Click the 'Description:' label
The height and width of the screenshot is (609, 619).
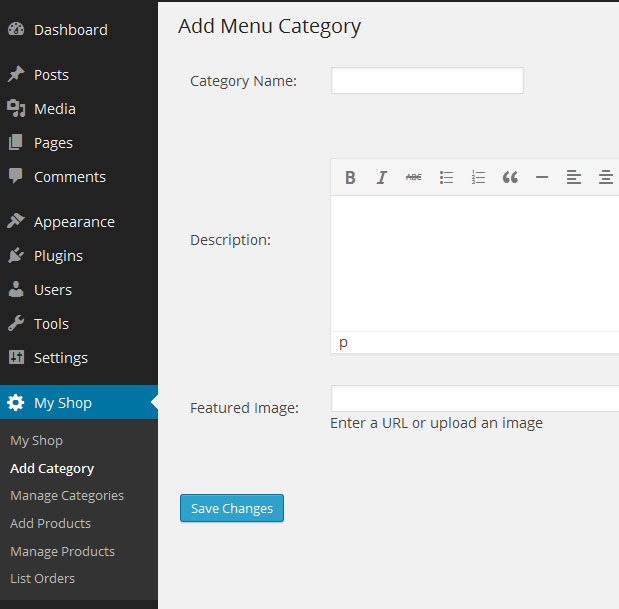pyautogui.click(x=231, y=240)
